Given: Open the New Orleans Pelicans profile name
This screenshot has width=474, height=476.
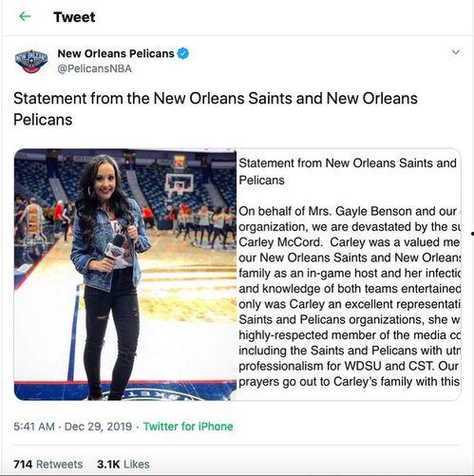Looking at the screenshot, I should click(116, 53).
